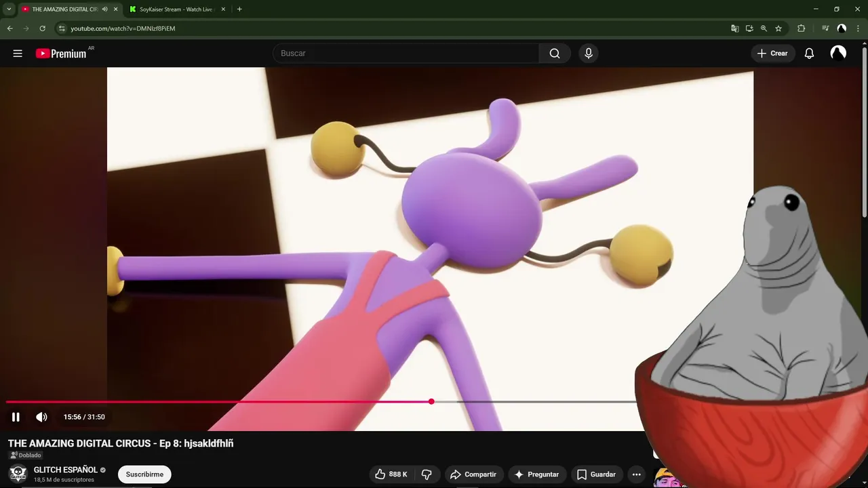This screenshot has width=868, height=488.
Task: Close the SoyKaiser Stream tab
Action: coord(222,9)
